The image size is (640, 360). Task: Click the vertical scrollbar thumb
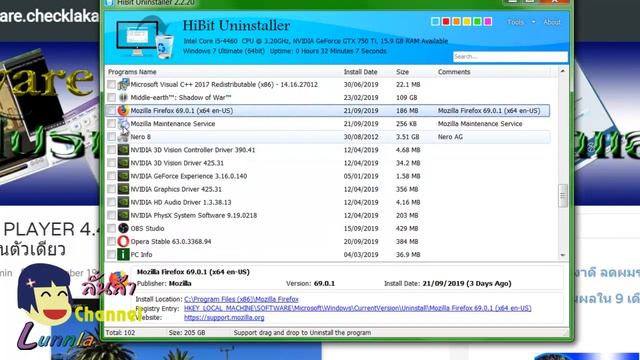(563, 196)
